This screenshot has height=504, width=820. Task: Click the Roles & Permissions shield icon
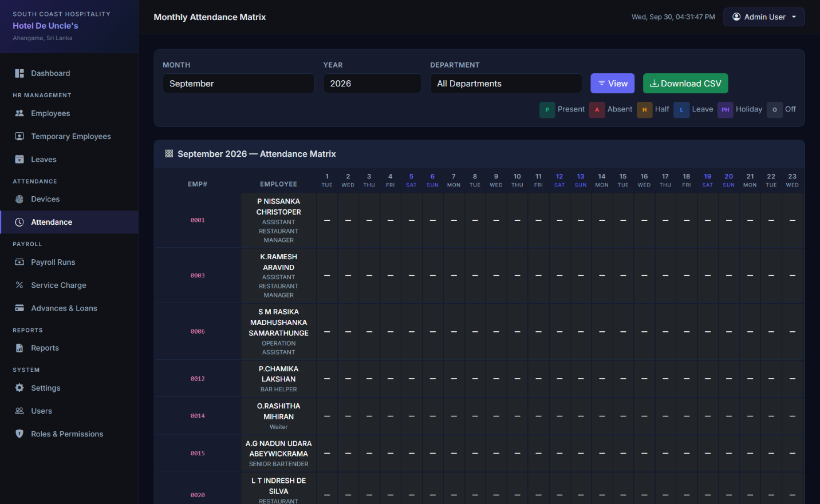[x=19, y=434]
